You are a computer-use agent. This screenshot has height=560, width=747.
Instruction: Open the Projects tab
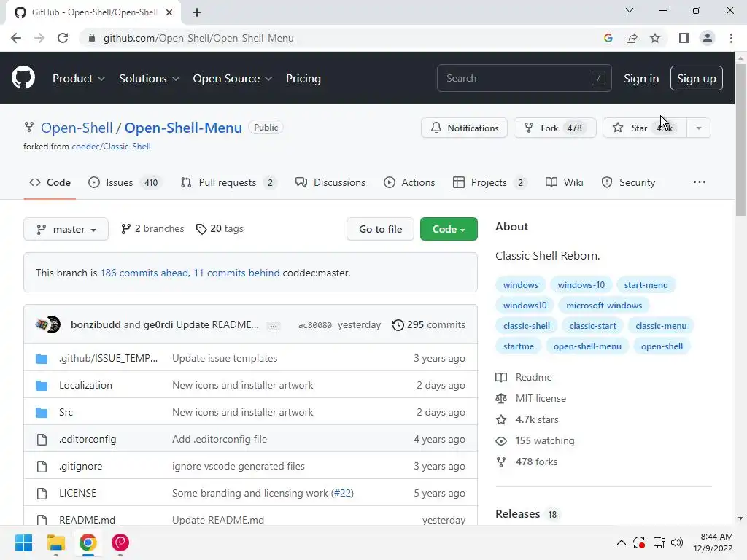point(489,182)
